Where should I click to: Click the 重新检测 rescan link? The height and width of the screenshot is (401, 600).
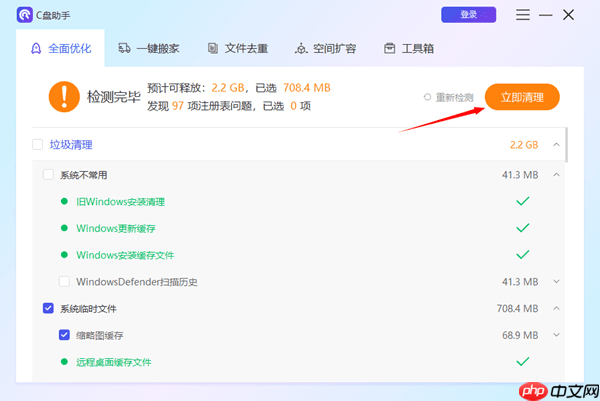coord(455,98)
